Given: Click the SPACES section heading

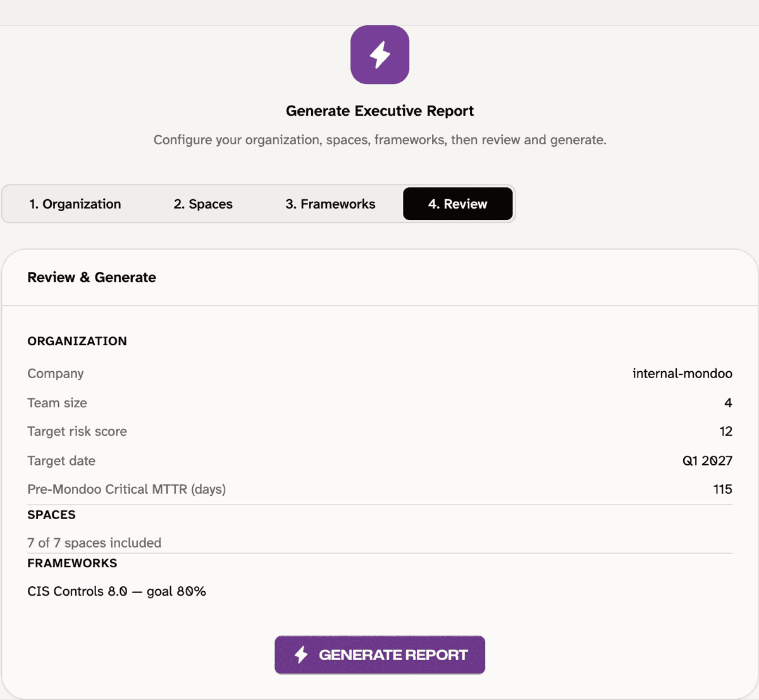Looking at the screenshot, I should (51, 515).
